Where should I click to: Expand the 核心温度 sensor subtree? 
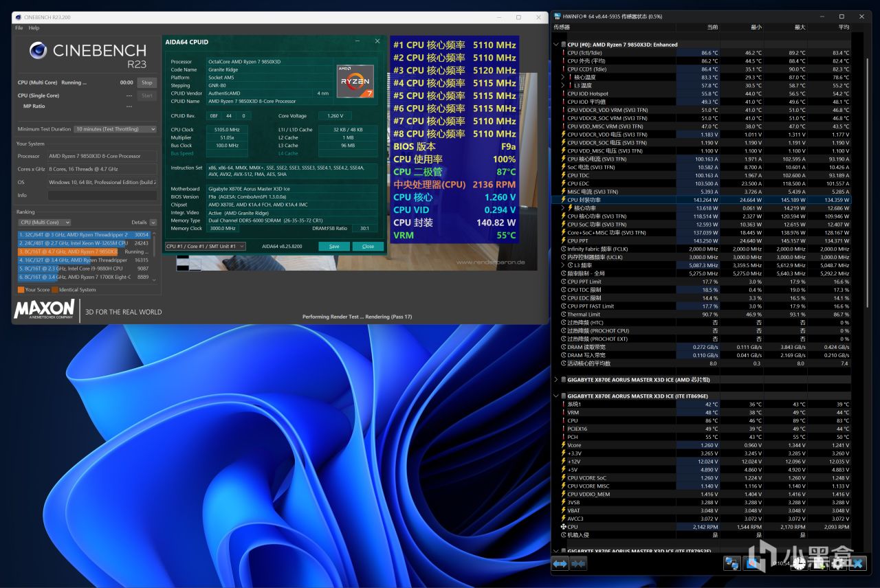click(x=564, y=78)
